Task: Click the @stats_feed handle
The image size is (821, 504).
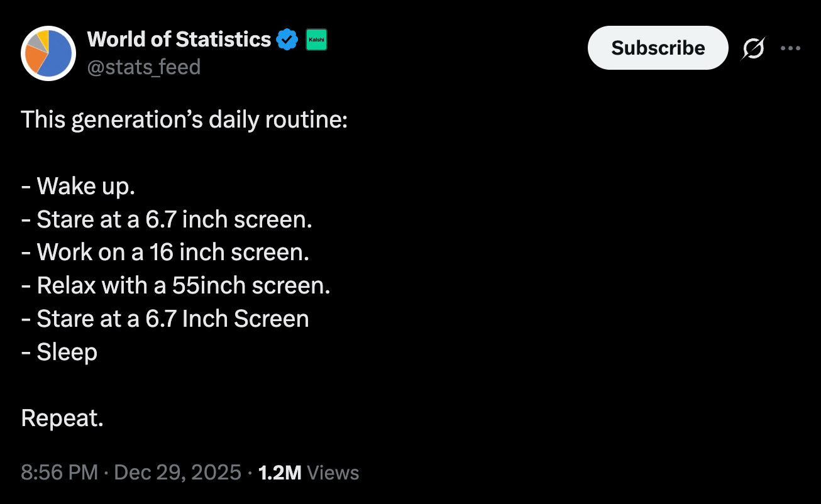Action: click(143, 67)
